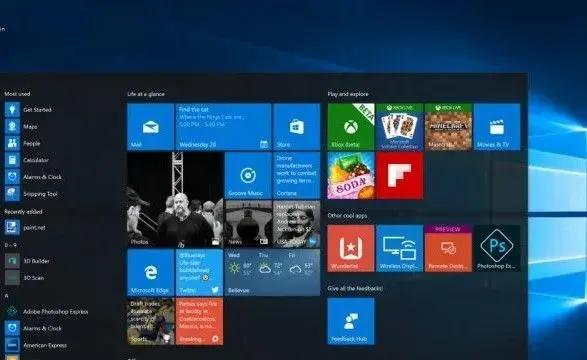
Task: Open the Movies & TV tile
Action: (497, 127)
